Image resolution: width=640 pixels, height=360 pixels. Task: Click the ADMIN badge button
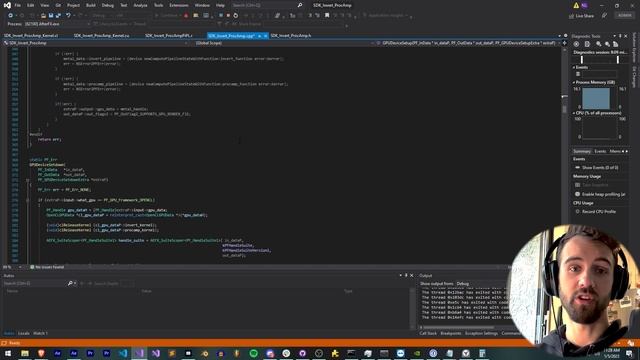point(624,15)
